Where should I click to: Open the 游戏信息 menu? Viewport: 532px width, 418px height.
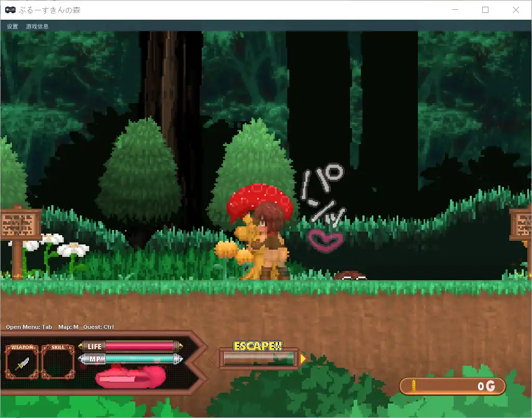pyautogui.click(x=37, y=26)
